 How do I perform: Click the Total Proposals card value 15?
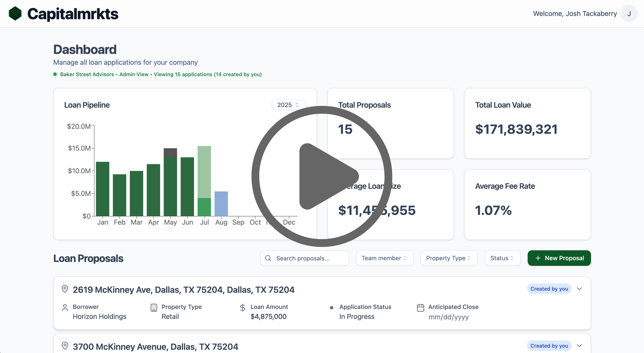(345, 129)
